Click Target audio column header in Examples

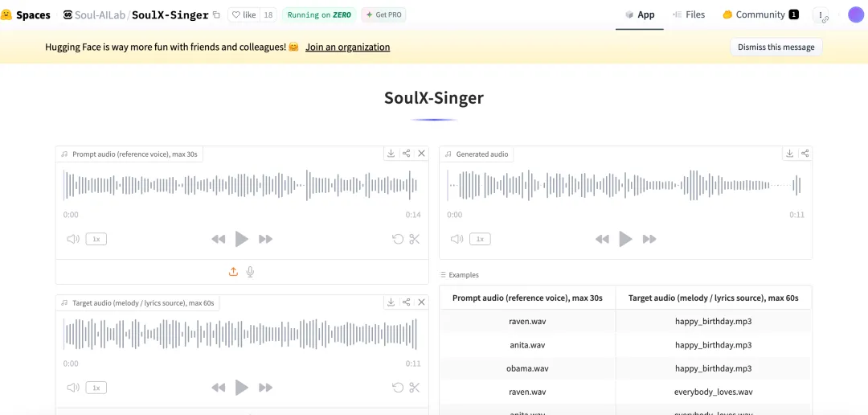(x=713, y=298)
